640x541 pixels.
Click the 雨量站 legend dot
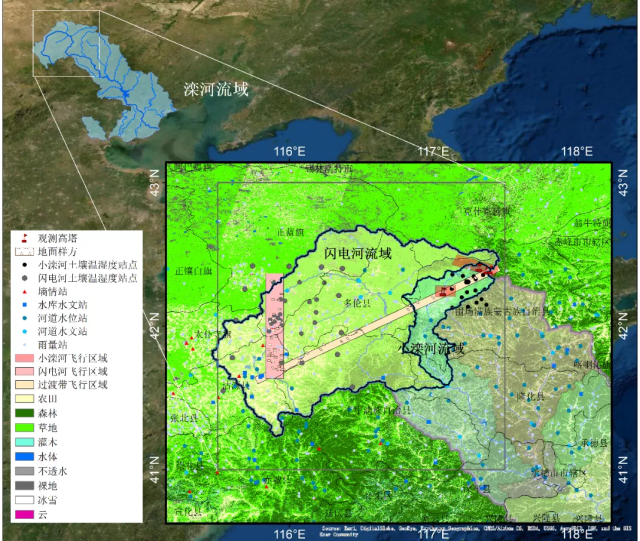pos(23,343)
